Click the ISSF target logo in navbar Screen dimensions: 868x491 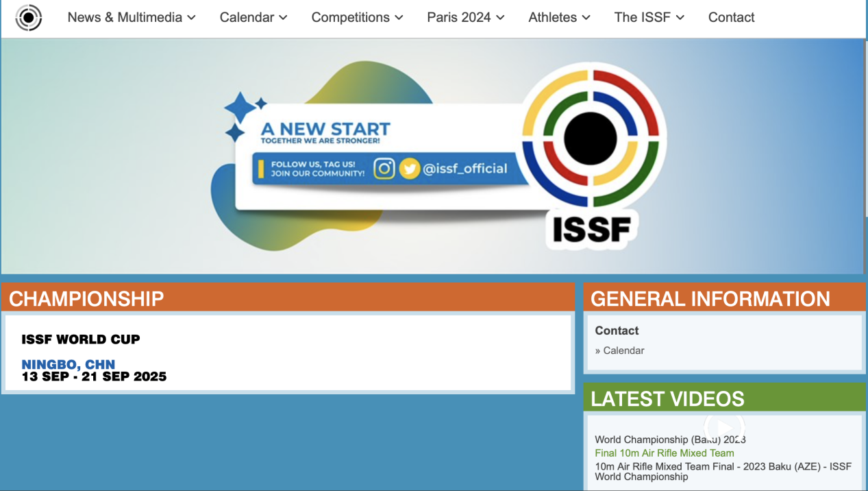pyautogui.click(x=29, y=17)
